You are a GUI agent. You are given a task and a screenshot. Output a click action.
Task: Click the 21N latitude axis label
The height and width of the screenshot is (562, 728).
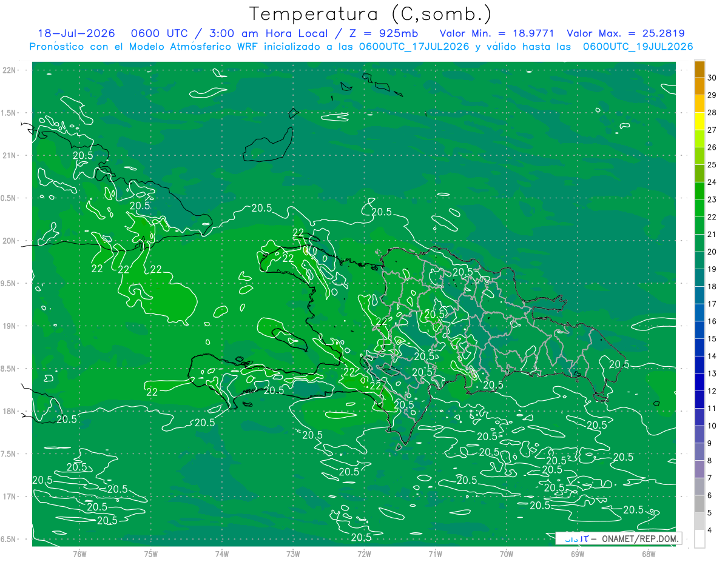(x=10, y=155)
